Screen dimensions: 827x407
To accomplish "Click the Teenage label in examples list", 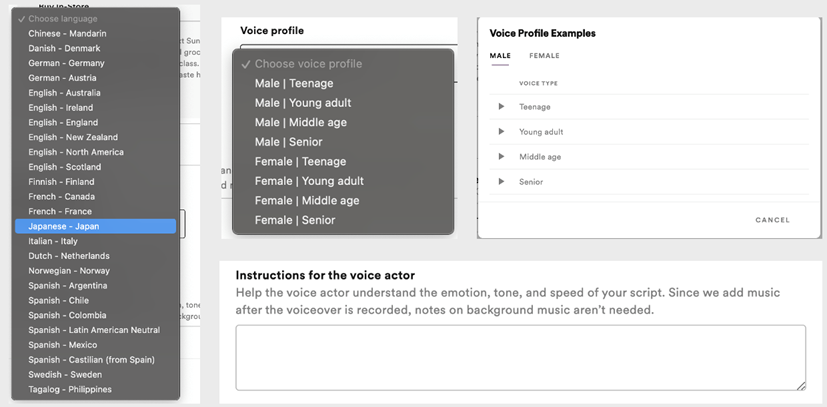I will [x=534, y=106].
